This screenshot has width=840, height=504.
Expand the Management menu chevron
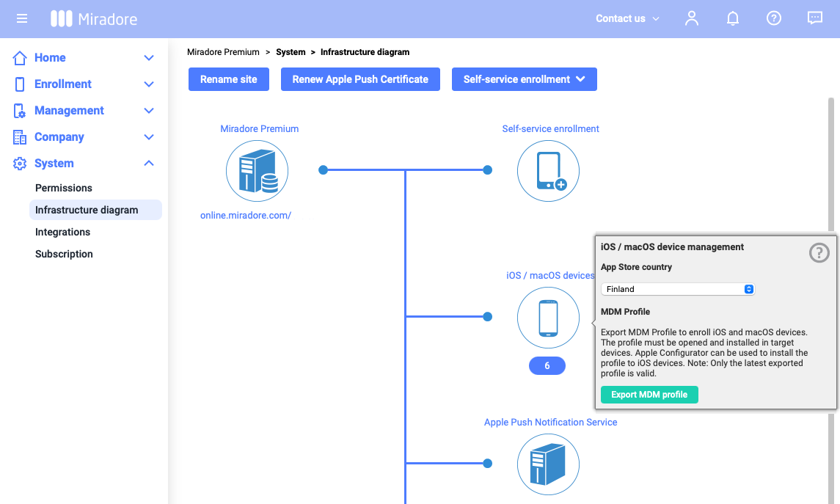[149, 111]
